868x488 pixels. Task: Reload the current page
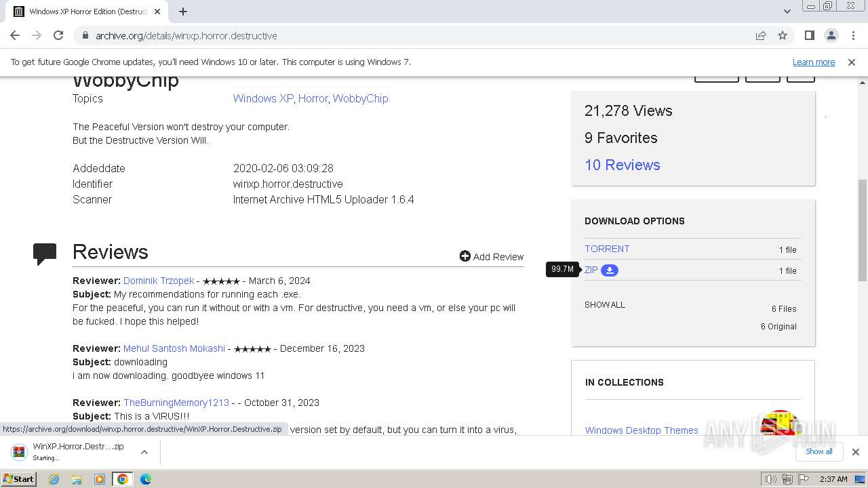(x=58, y=35)
